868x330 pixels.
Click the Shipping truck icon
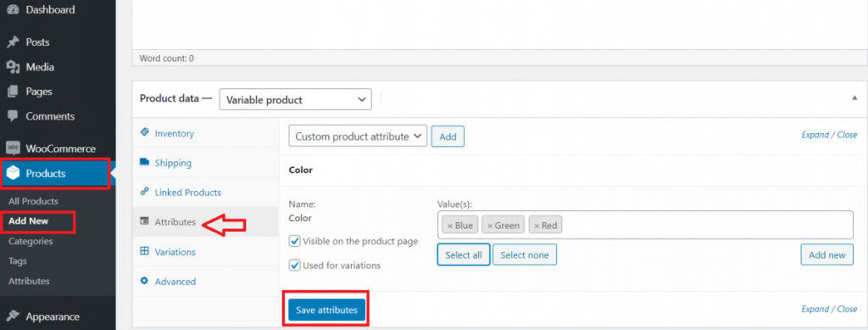[144, 162]
